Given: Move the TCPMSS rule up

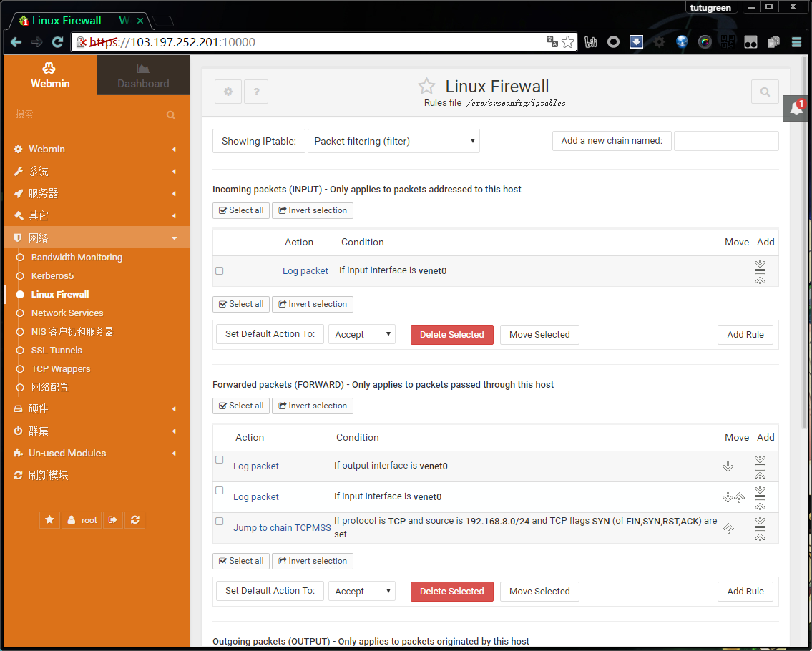Looking at the screenshot, I should click(728, 528).
